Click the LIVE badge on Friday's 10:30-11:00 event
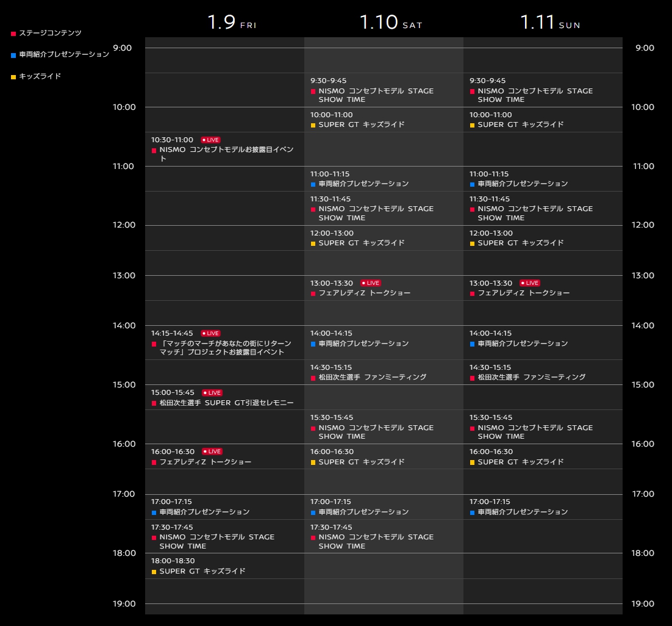This screenshot has width=672, height=626. tap(210, 140)
